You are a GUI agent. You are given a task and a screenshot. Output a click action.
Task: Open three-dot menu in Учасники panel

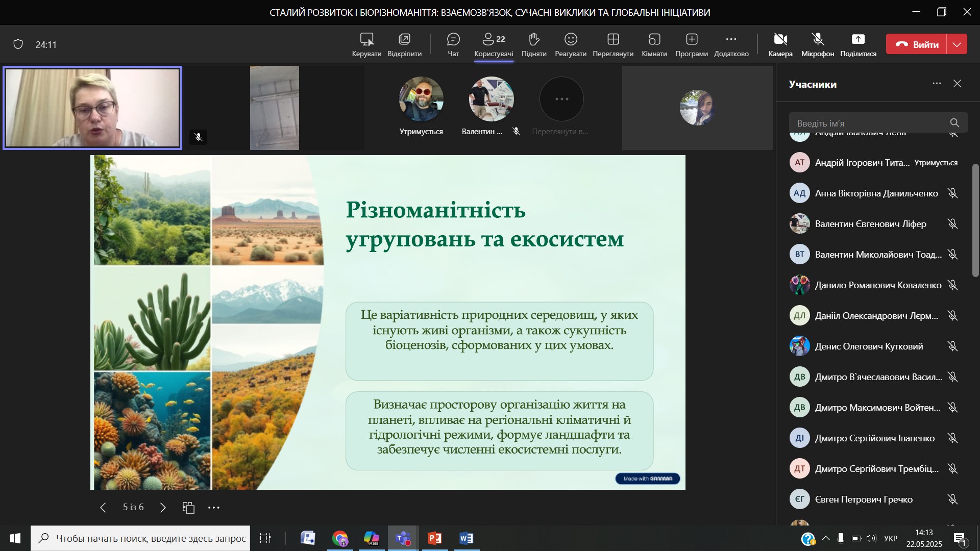(x=937, y=84)
